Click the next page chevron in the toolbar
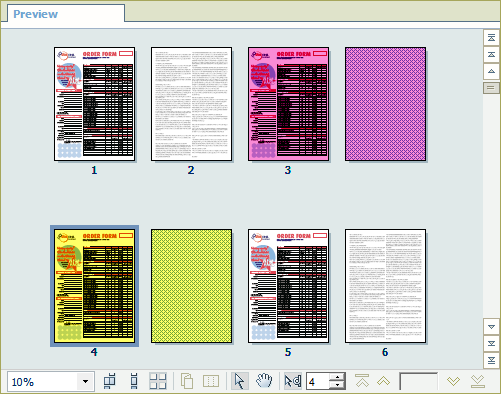 click(453, 381)
